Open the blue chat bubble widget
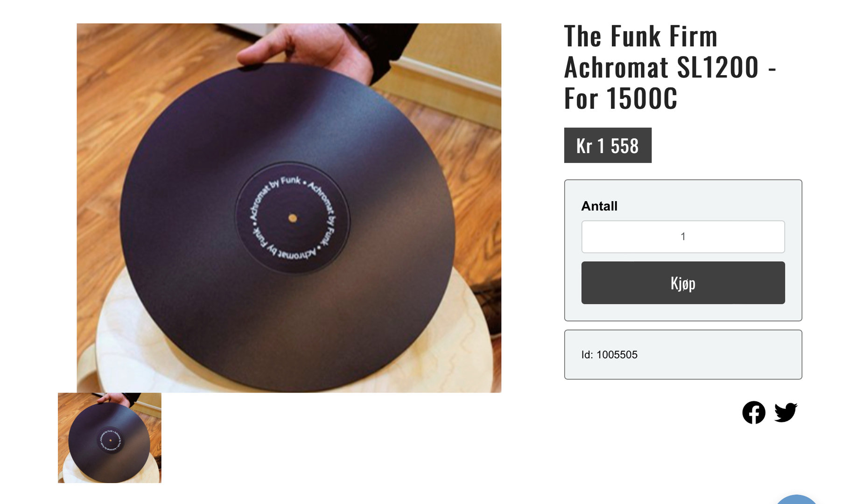 [x=797, y=499]
